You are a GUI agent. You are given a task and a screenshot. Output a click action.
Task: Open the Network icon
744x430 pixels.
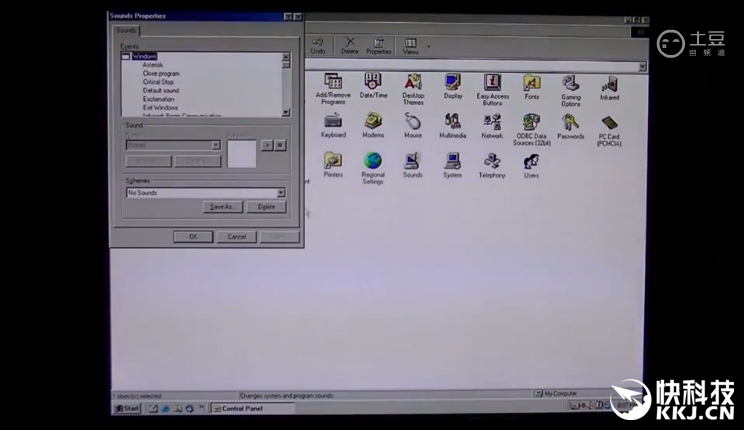coord(492,123)
